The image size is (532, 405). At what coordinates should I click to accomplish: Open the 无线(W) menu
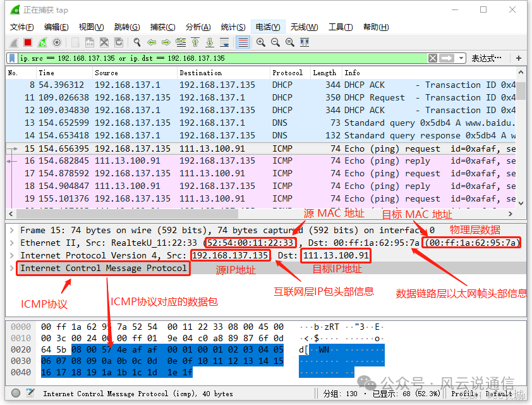305,27
